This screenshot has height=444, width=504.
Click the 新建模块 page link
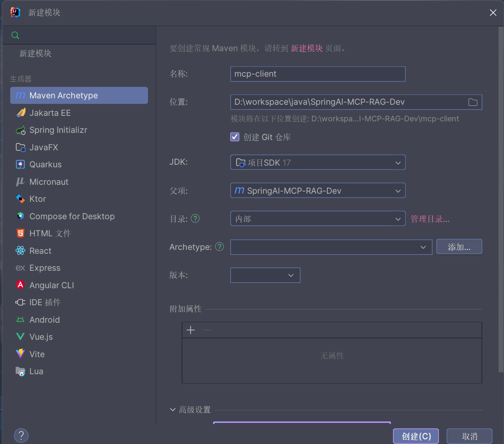coord(307,48)
